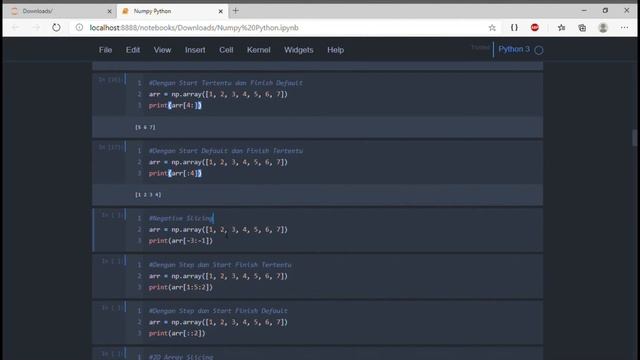Viewport: 640px width, 360px height.
Task: Click the print(arr[::2]) code line
Action: pos(177,333)
